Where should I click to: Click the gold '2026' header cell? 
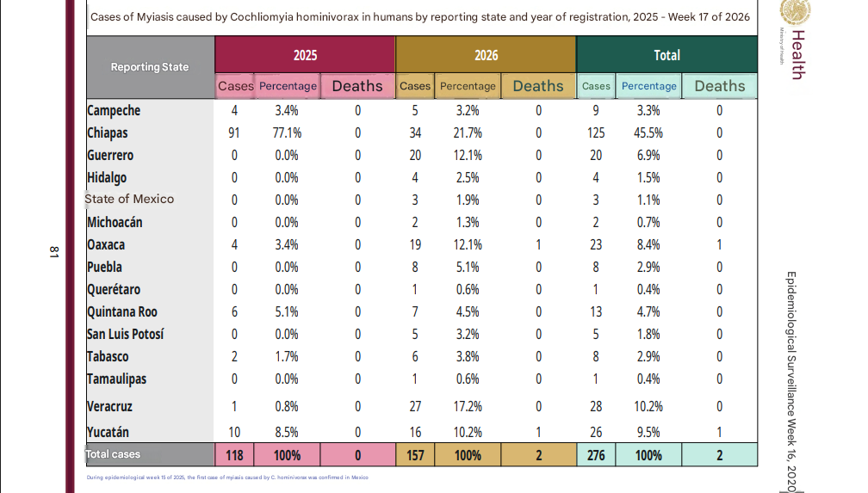click(x=486, y=55)
